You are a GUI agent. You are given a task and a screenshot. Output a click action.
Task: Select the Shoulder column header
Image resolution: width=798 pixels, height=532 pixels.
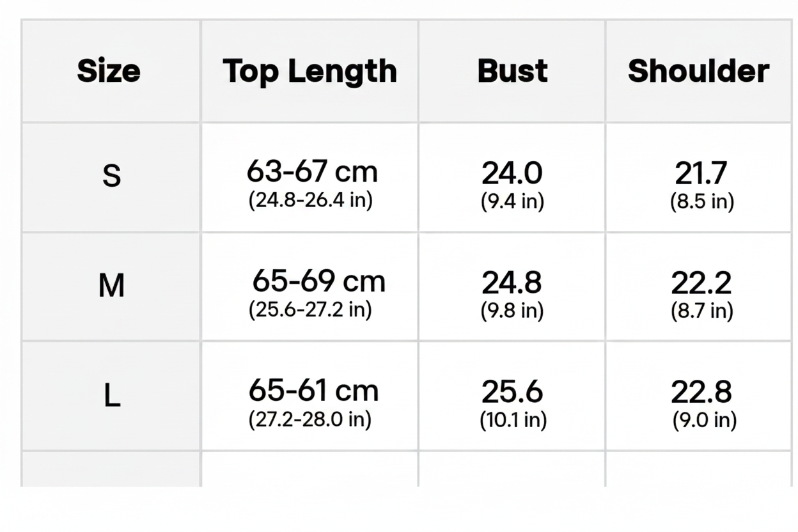[x=698, y=71]
